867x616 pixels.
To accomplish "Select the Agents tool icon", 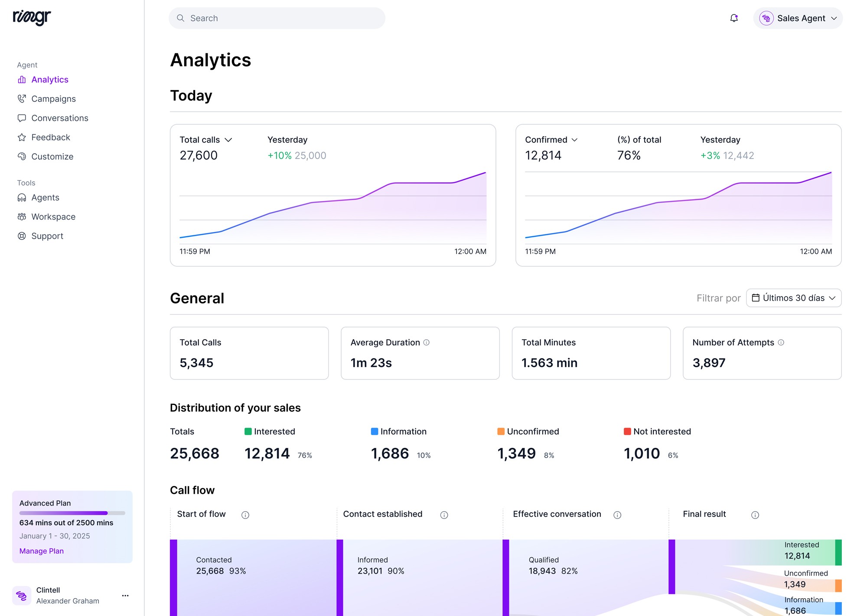I will pos(22,197).
